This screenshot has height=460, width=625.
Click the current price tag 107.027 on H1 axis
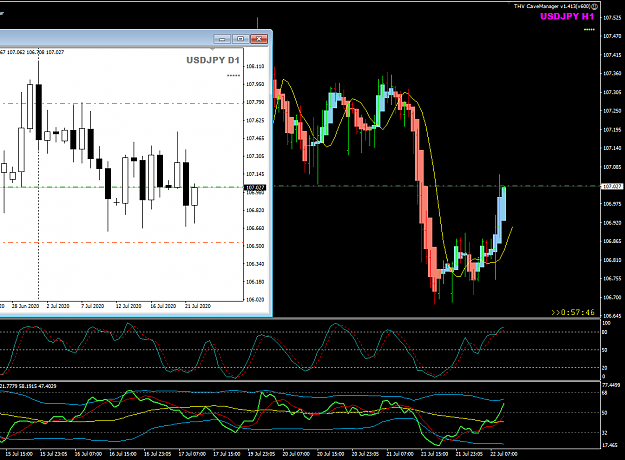pyautogui.click(x=611, y=186)
